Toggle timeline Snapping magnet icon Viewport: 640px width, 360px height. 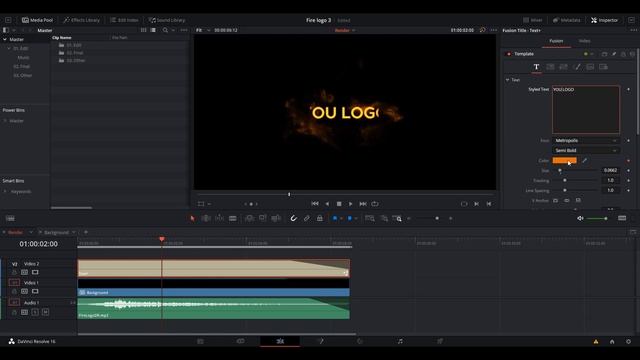click(x=293, y=218)
